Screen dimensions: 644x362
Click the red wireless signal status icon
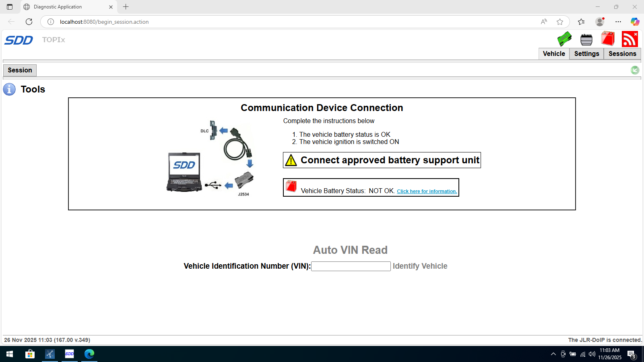[630, 39]
